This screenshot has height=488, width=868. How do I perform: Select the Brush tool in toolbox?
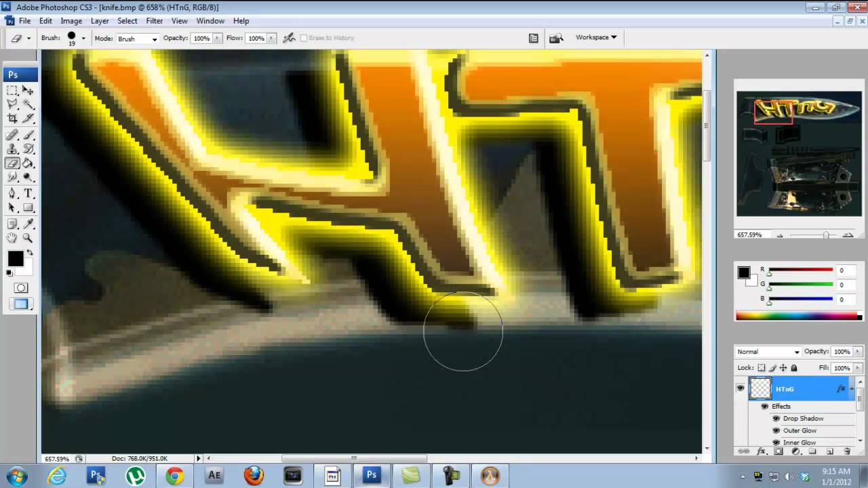click(28, 135)
